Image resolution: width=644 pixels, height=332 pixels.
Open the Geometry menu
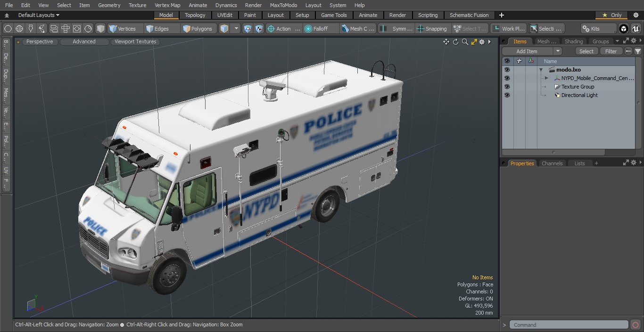[x=109, y=5]
